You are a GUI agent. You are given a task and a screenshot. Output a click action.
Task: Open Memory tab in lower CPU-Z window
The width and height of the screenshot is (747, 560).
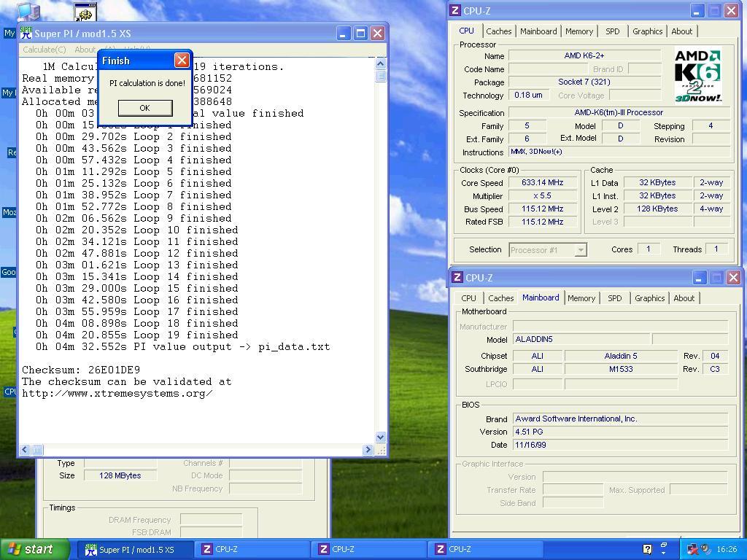click(581, 298)
